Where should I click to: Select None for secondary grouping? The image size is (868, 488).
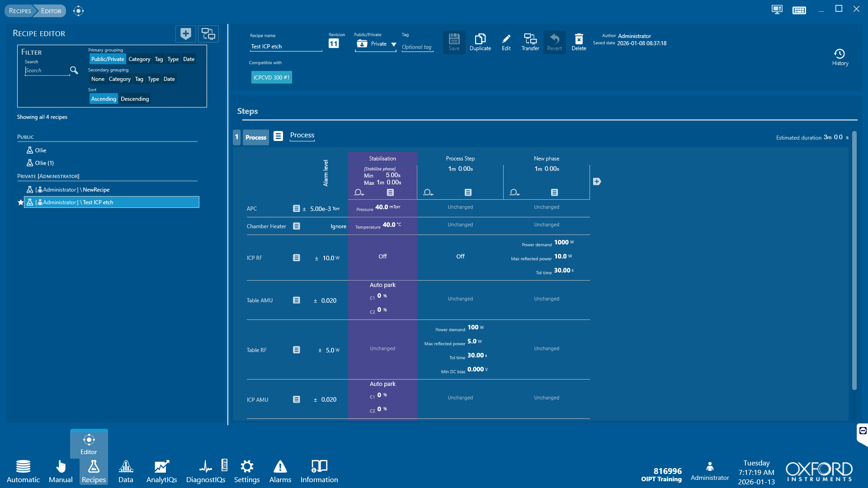(x=98, y=79)
